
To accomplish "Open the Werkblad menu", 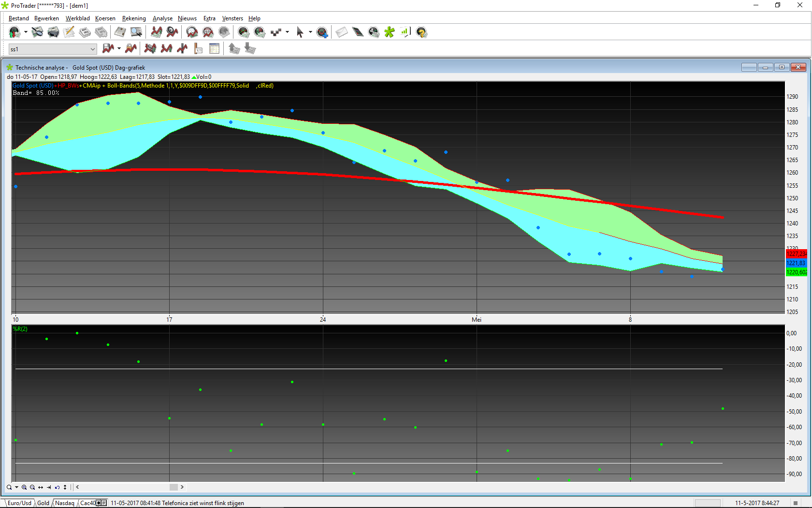I will click(77, 18).
